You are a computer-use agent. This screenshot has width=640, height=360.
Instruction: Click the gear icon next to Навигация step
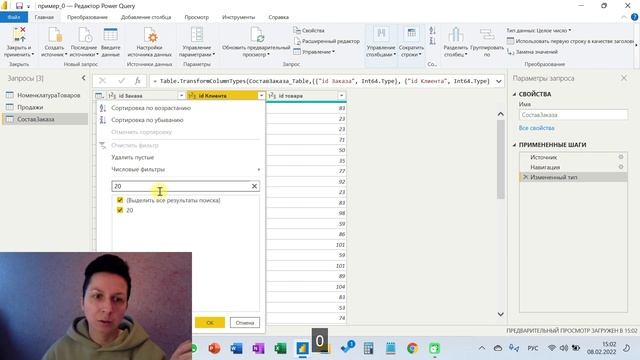point(621,167)
